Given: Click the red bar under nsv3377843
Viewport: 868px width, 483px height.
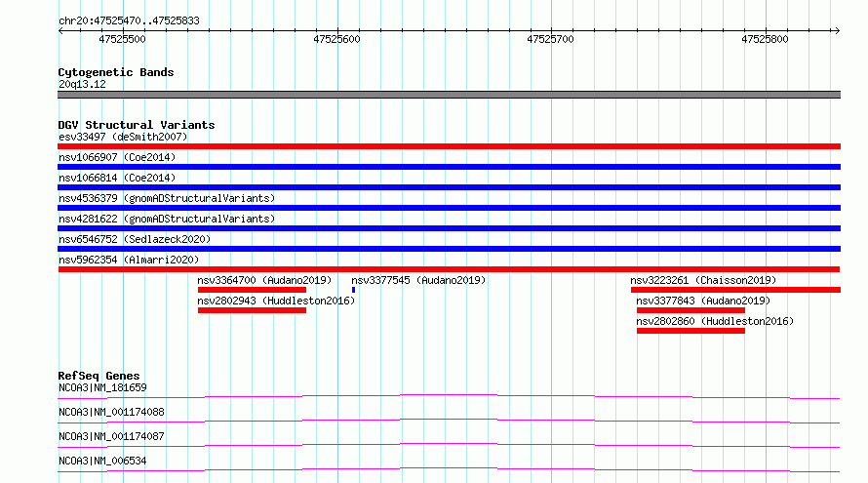Looking at the screenshot, I should 690,310.
